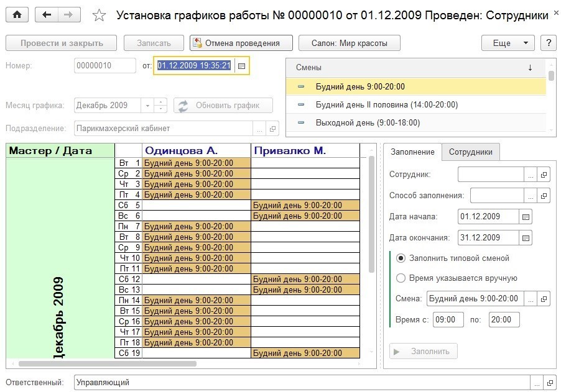Click the document date field
The width and height of the screenshot is (561, 392).
pyautogui.click(x=194, y=66)
